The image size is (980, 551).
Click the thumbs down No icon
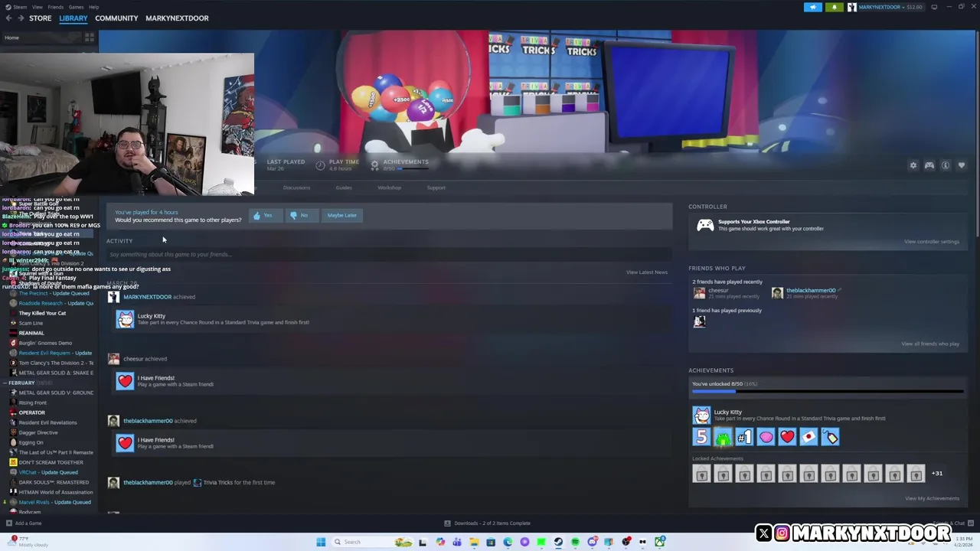293,216
